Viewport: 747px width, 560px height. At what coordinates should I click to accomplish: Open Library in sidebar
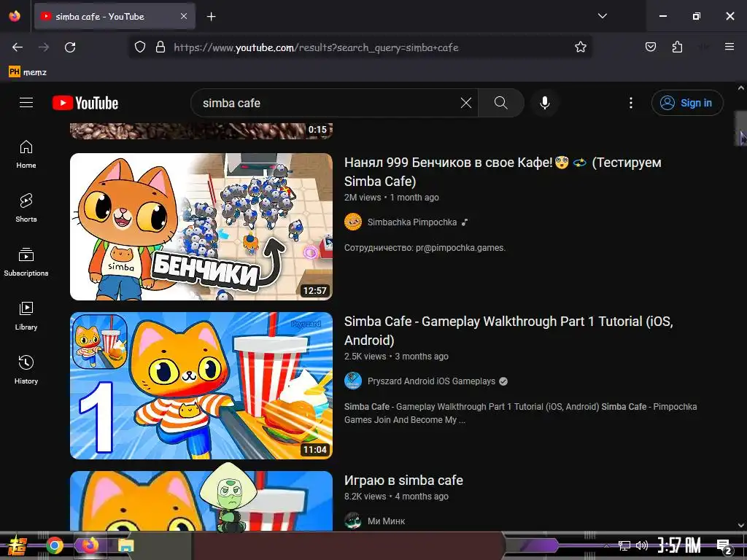pos(26,316)
